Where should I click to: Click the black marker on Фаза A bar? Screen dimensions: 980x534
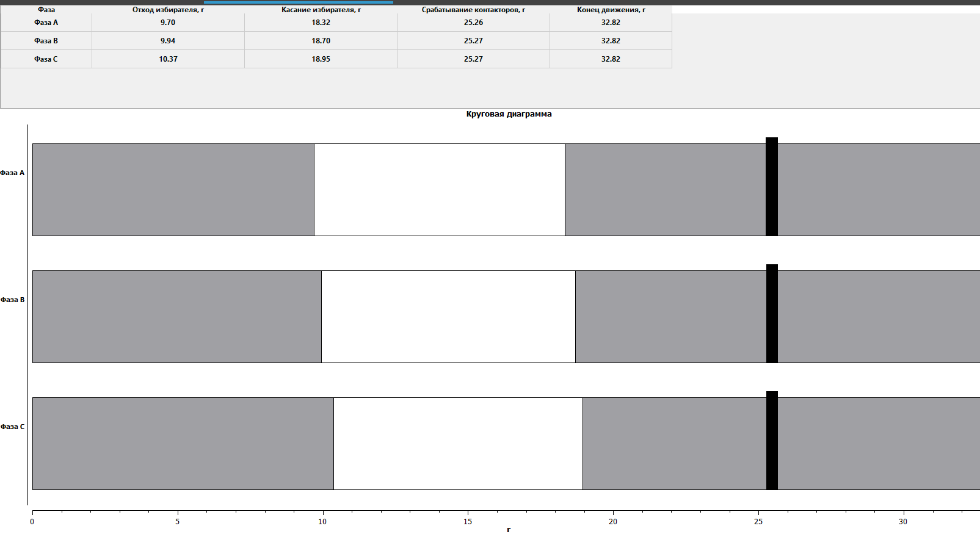(772, 187)
